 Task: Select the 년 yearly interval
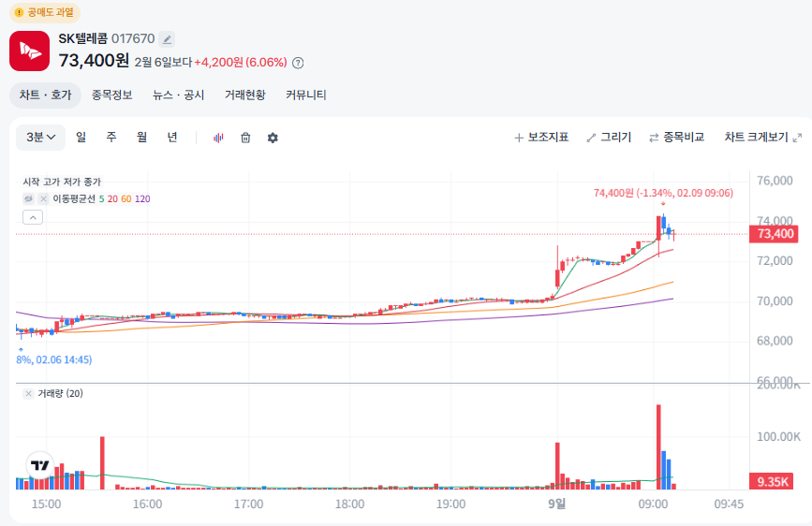point(172,138)
